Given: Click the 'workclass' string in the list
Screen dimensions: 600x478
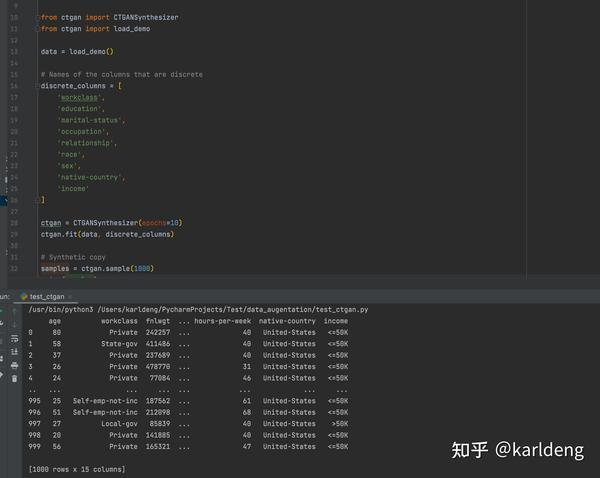Looking at the screenshot, I should [79, 98].
